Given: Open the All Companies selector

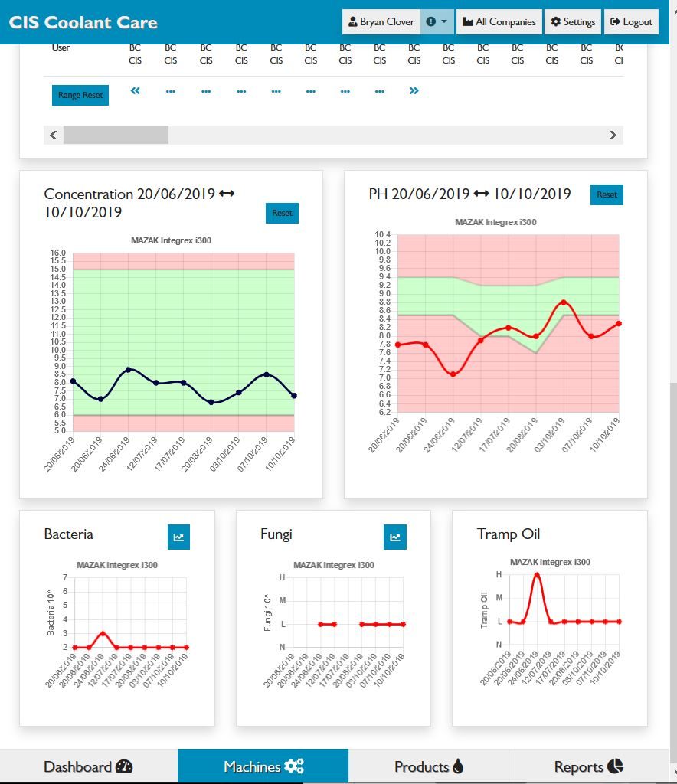Looking at the screenshot, I should [499, 22].
